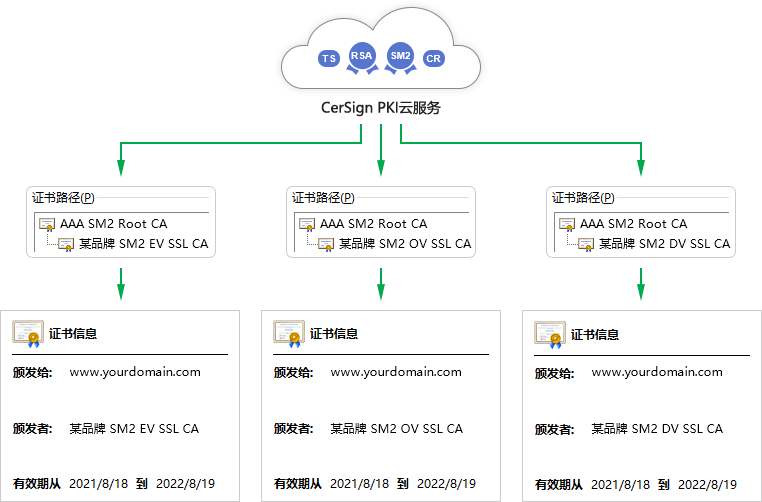Click the RSA badge in the cloud
This screenshot has width=762, height=502.
pos(361,56)
